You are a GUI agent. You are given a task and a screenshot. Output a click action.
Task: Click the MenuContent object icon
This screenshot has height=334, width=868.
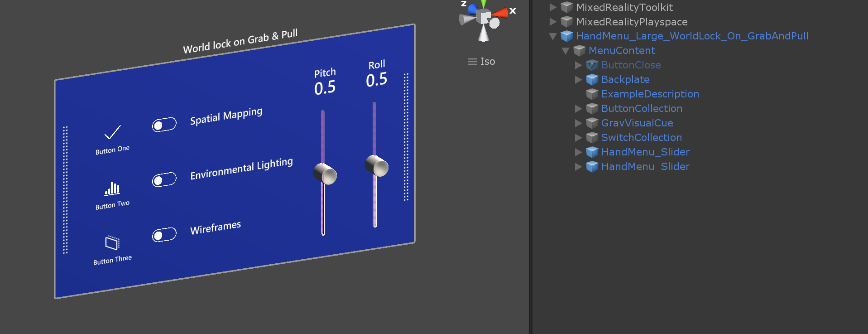tap(580, 51)
